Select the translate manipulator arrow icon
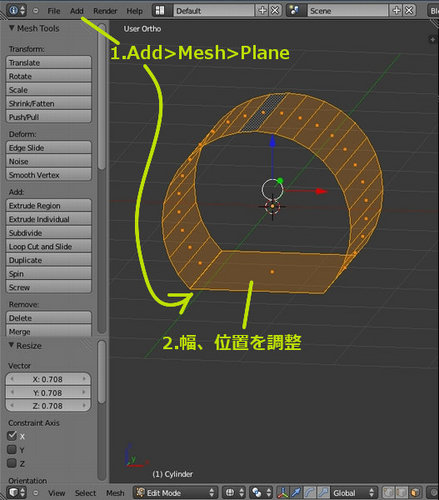Screen dimensions: 439x500 (x=296, y=492)
